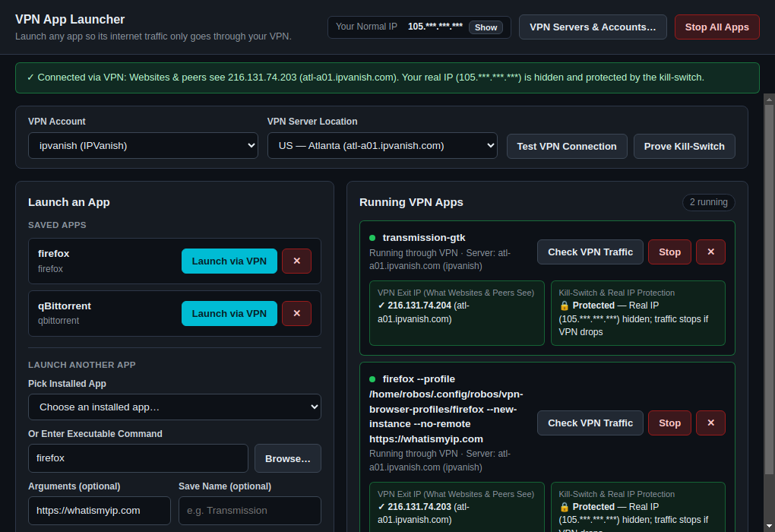The width and height of the screenshot is (775, 532).
Task: Browse for an executable file
Action: [x=288, y=458]
